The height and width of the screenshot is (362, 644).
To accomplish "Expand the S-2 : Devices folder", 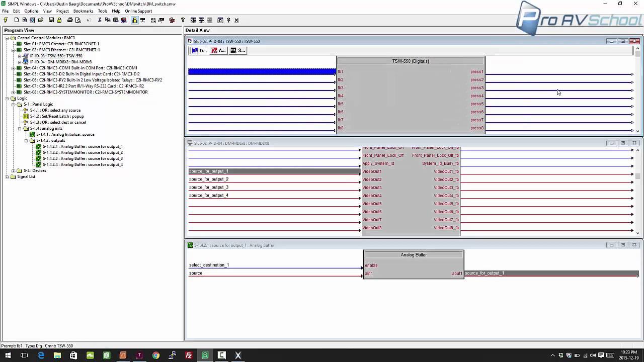I will click(13, 170).
